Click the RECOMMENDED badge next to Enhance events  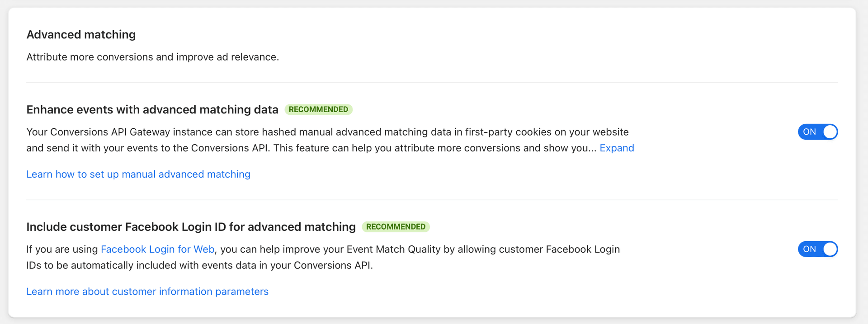pyautogui.click(x=318, y=109)
